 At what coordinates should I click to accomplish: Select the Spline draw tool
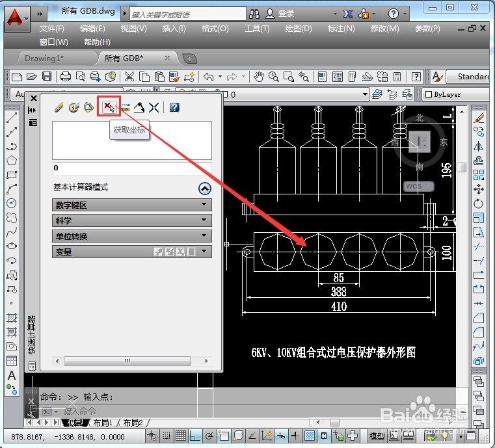coord(12,232)
